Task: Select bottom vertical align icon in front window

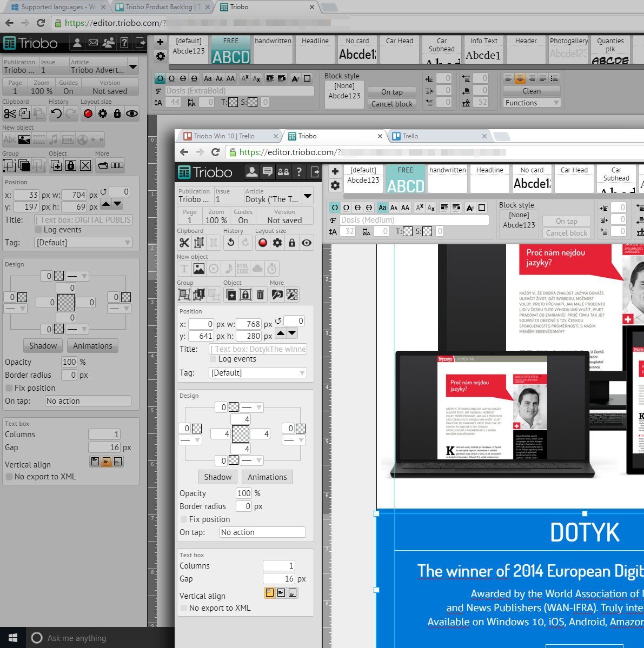Action: pos(292,593)
